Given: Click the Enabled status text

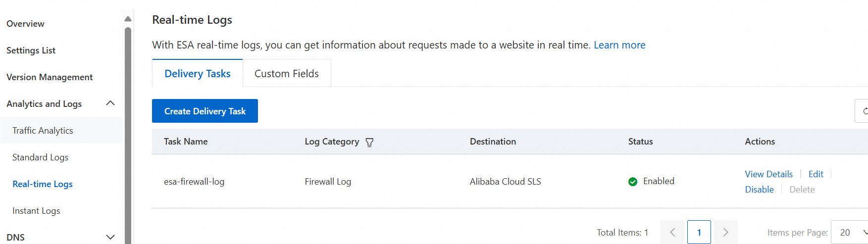Looking at the screenshot, I should [659, 181].
